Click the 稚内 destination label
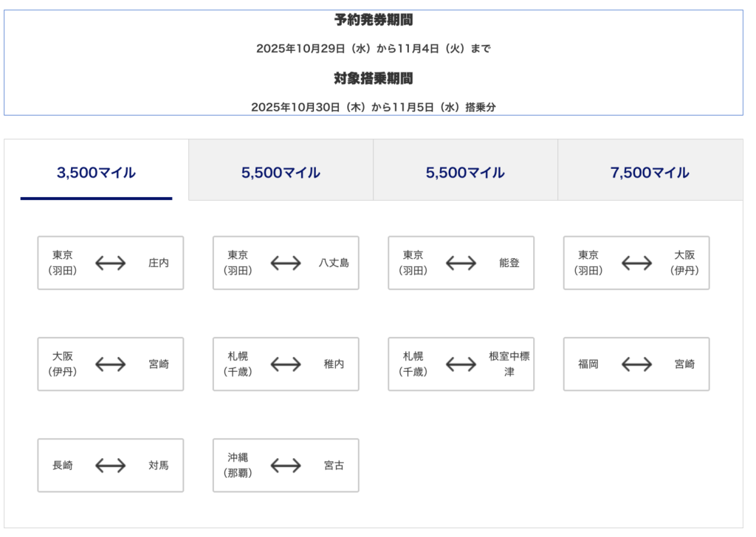This screenshot has width=756, height=537. [x=334, y=364]
